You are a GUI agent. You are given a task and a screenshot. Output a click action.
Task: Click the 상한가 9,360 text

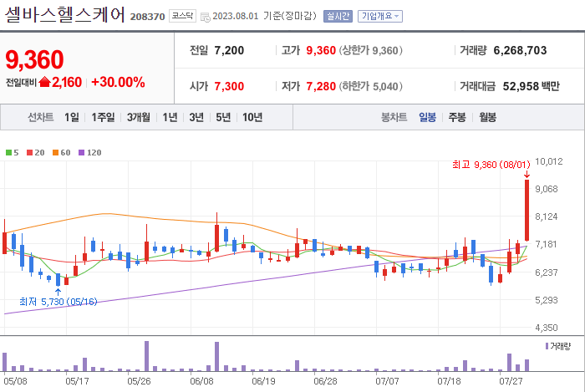pos(370,50)
